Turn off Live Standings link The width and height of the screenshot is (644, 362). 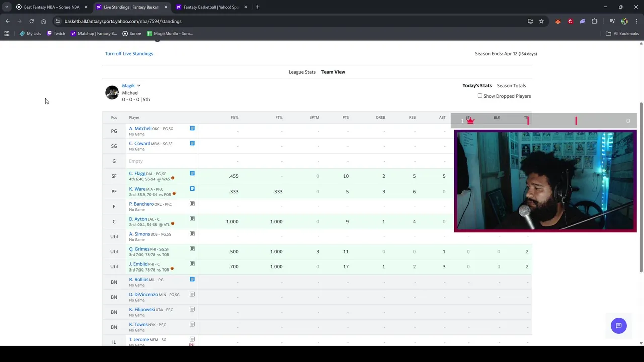coord(129,54)
